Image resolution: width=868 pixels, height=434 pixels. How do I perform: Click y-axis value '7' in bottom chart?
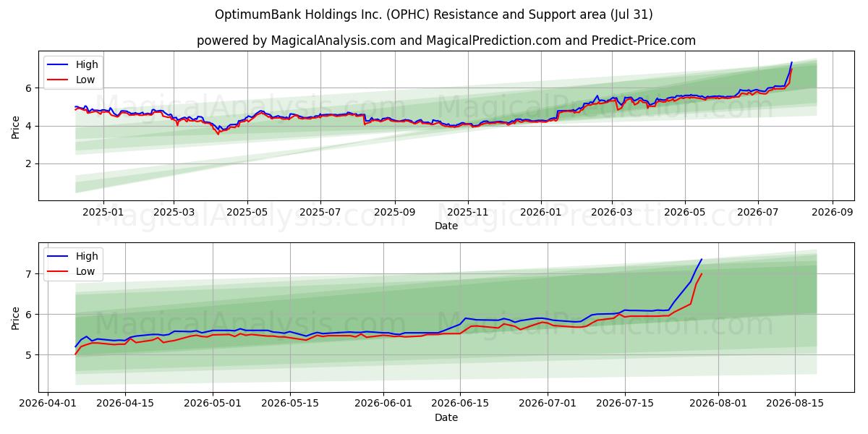(x=30, y=274)
